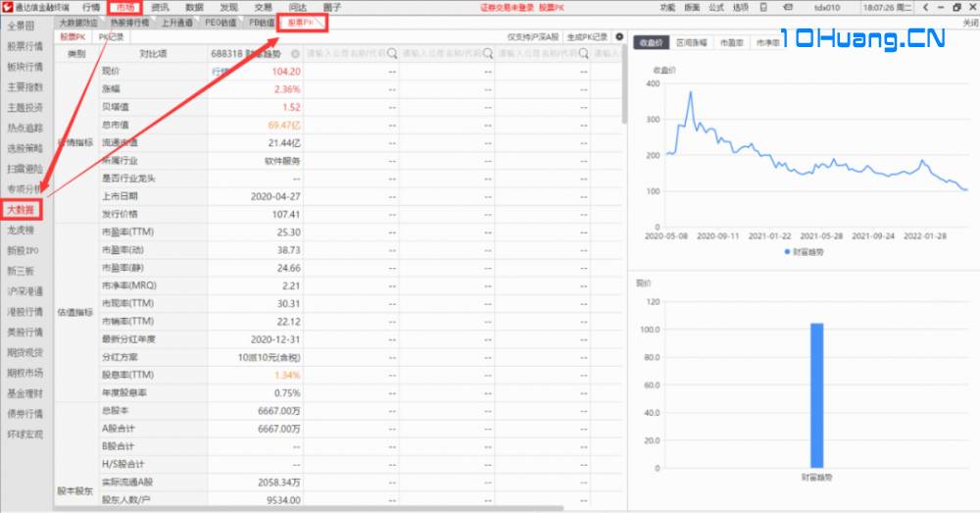Go to 新三板 in the left sidebar
Screen dimensions: 980x513
(x=21, y=271)
